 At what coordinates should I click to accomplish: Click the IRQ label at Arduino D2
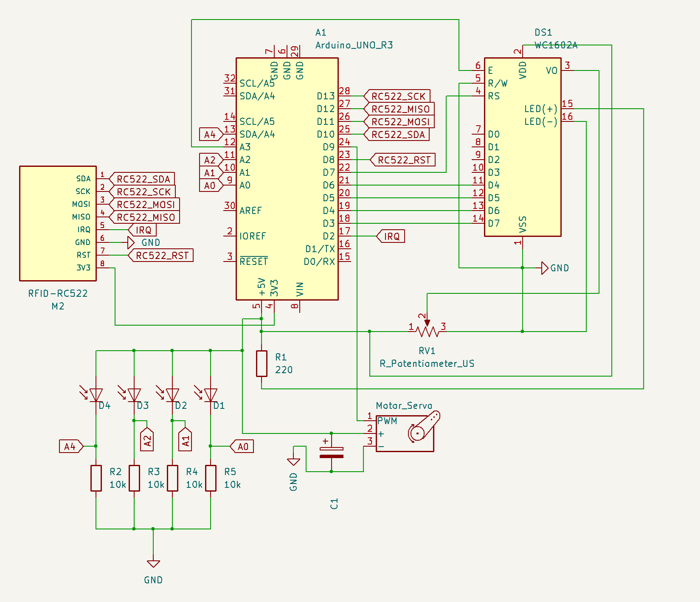391,236
